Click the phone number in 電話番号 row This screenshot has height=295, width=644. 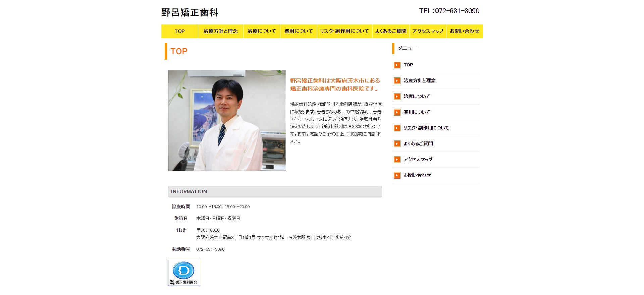210,249
